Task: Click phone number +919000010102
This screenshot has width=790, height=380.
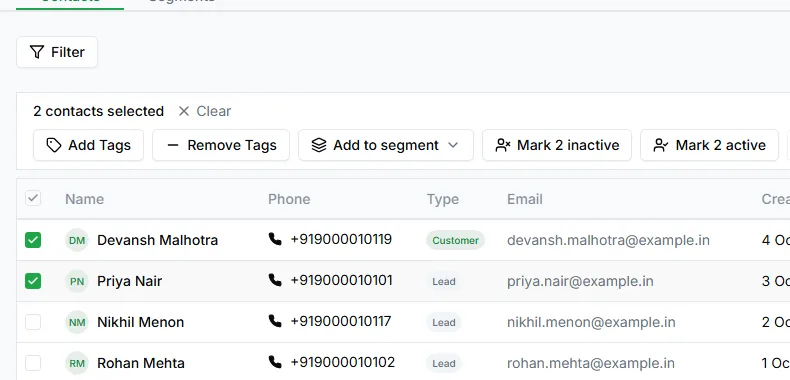Action: click(x=343, y=362)
